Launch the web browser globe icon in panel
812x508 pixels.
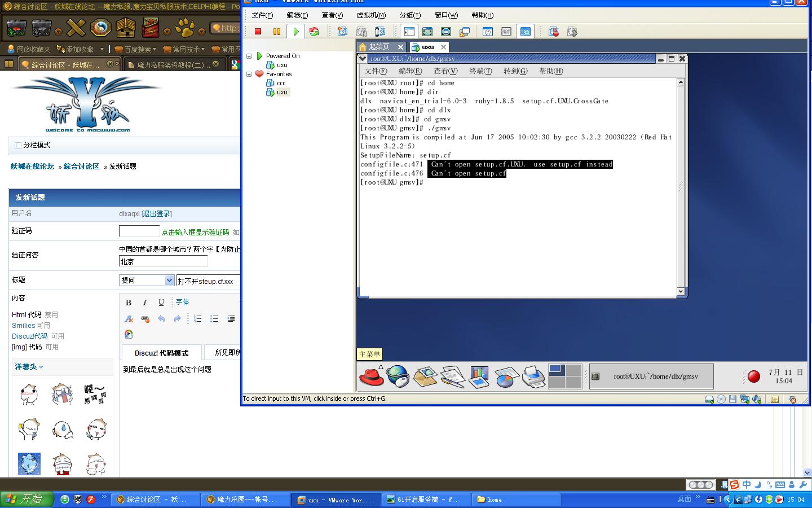(x=398, y=376)
